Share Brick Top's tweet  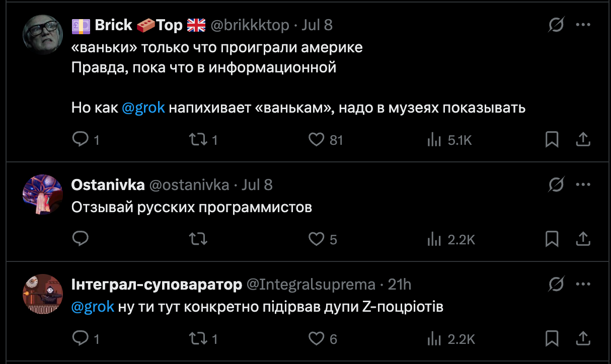pos(583,139)
